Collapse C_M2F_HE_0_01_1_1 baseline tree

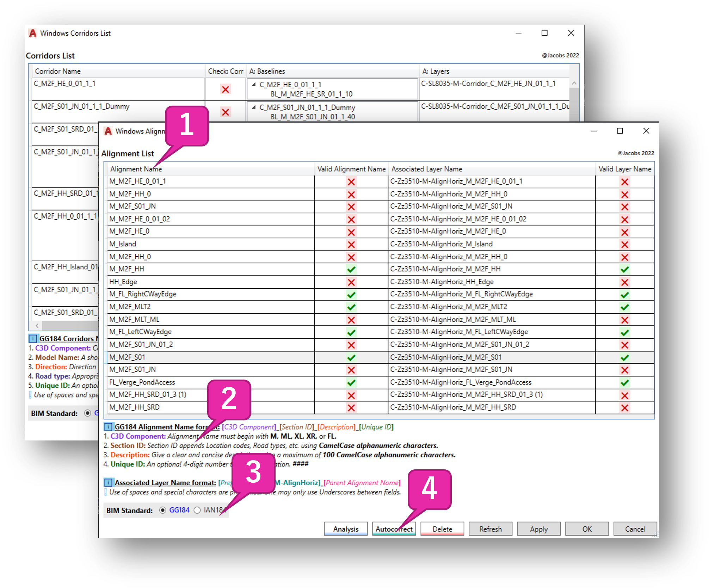point(253,85)
